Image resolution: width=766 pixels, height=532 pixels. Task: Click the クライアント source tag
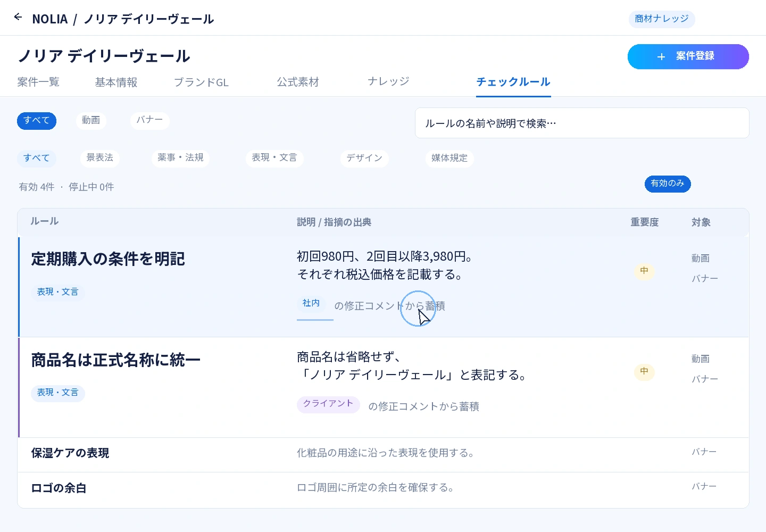328,404
